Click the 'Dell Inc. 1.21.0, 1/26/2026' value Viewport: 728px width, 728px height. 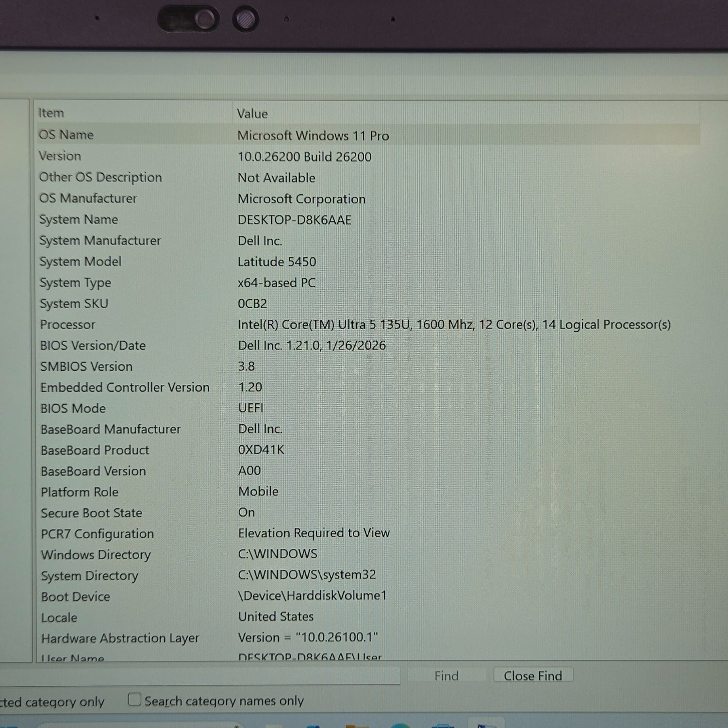click(x=312, y=345)
